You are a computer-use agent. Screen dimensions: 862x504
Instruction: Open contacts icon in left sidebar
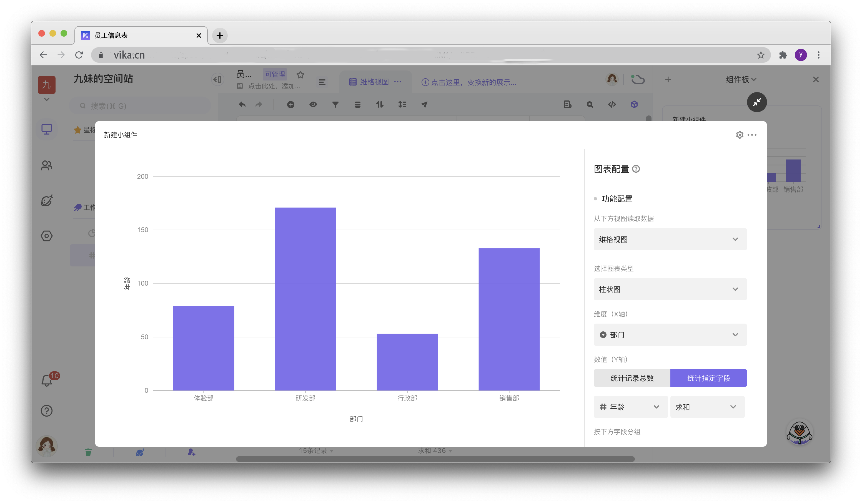[x=47, y=165]
